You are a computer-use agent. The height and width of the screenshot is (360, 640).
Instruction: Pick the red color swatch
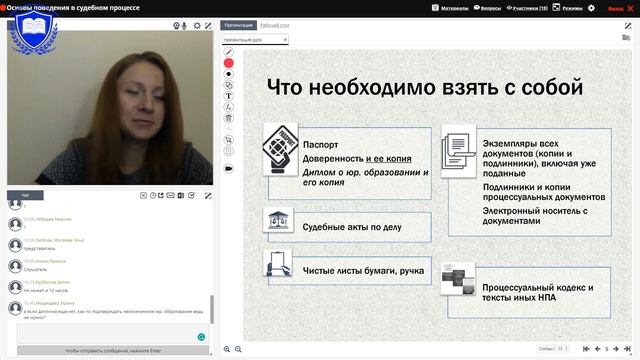pyautogui.click(x=229, y=63)
